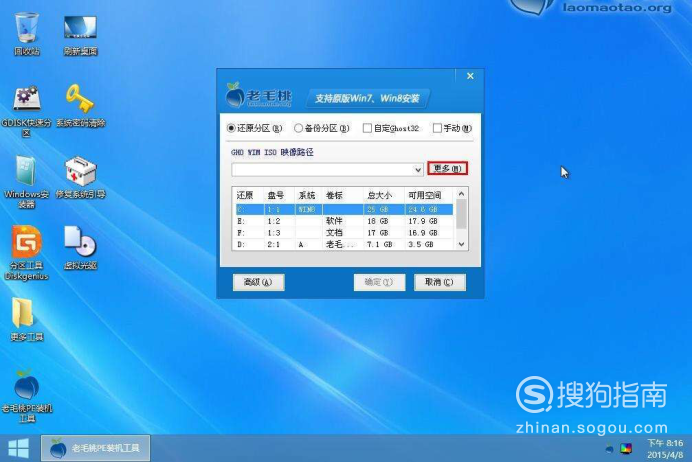The width and height of the screenshot is (692, 462).
Task: Click the 老毛桃 peach logo in dialog
Action: [235, 95]
